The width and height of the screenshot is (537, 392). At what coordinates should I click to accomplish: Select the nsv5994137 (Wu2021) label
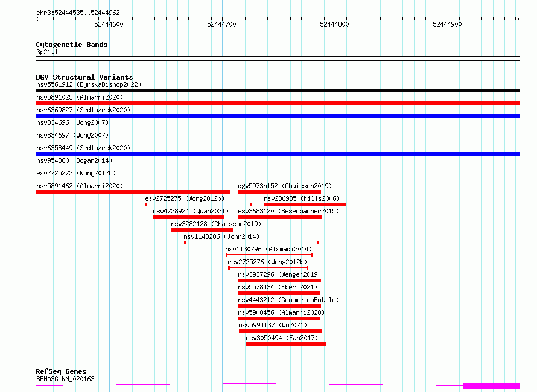[x=273, y=325]
